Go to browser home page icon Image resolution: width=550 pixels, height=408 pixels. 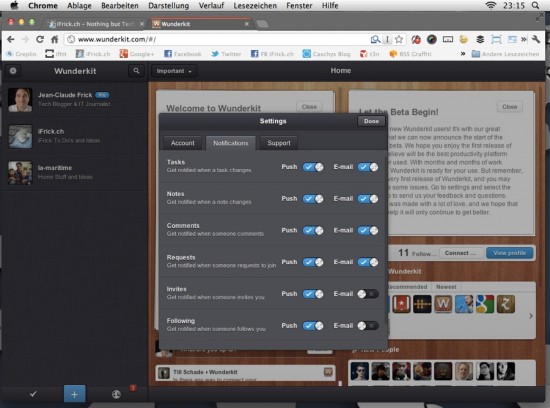point(54,39)
